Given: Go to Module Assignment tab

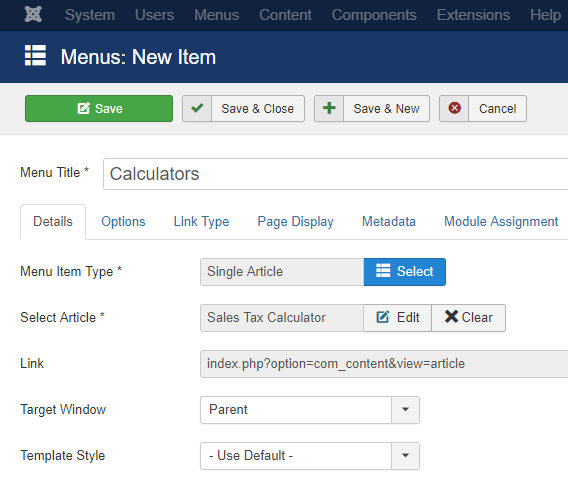Looking at the screenshot, I should [x=501, y=221].
